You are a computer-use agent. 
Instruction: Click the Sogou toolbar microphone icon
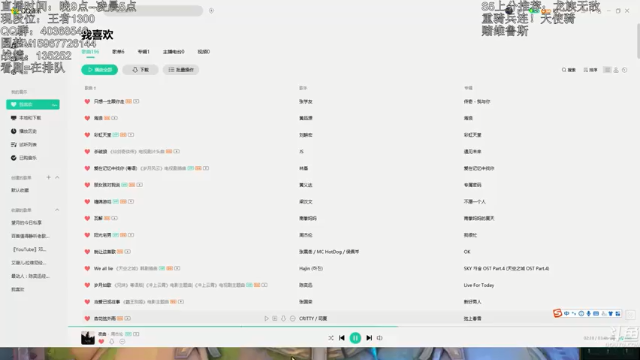tap(589, 313)
